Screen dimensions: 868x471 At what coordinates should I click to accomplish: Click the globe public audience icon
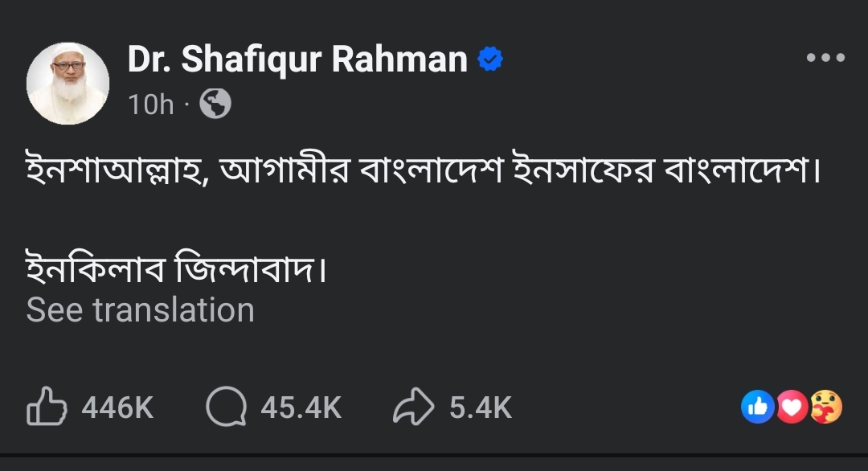coord(215,104)
